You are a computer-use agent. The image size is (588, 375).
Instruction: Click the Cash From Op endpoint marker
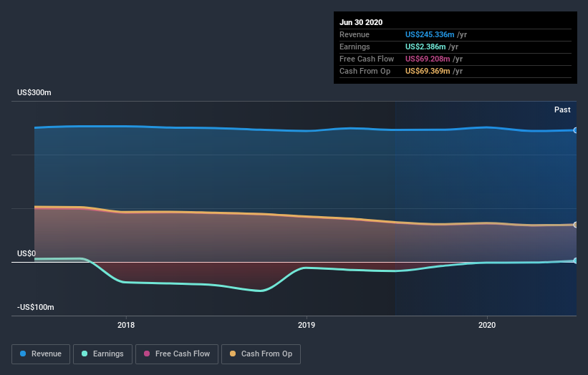click(575, 225)
